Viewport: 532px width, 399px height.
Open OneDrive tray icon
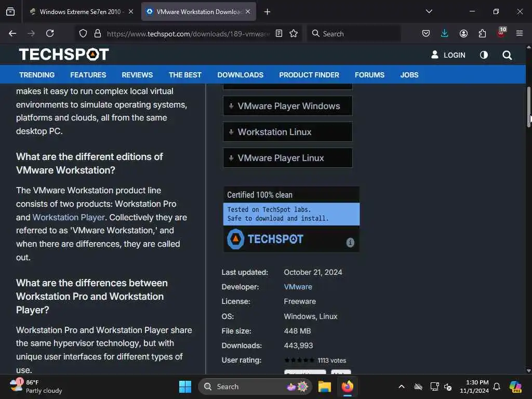coord(418,387)
